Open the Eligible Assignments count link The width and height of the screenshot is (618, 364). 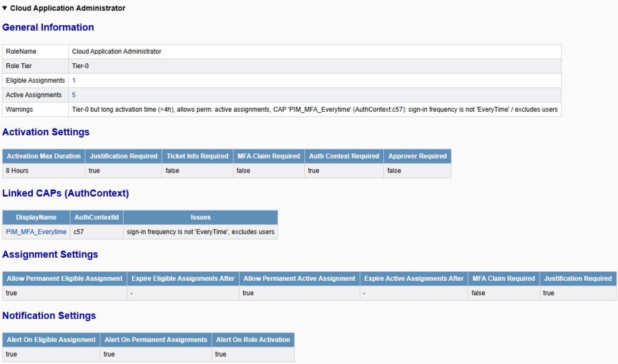click(x=74, y=80)
